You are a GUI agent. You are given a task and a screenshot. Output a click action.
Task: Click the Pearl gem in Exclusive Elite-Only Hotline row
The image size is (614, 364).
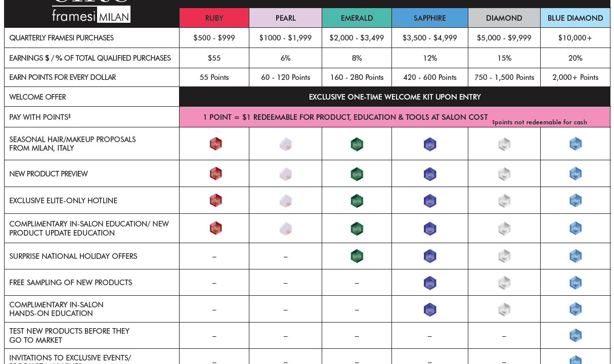(x=286, y=201)
